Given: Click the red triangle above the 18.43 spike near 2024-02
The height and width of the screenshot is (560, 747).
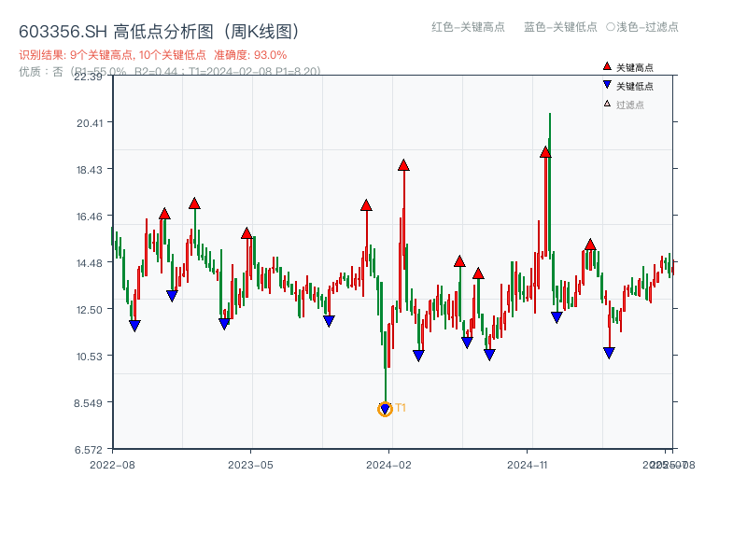Looking at the screenshot, I should point(402,165).
